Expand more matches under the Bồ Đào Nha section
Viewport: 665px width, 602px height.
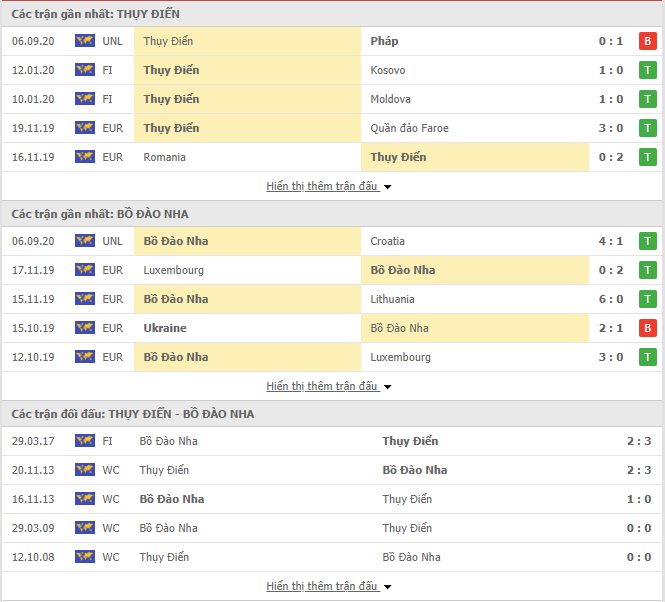coord(329,386)
